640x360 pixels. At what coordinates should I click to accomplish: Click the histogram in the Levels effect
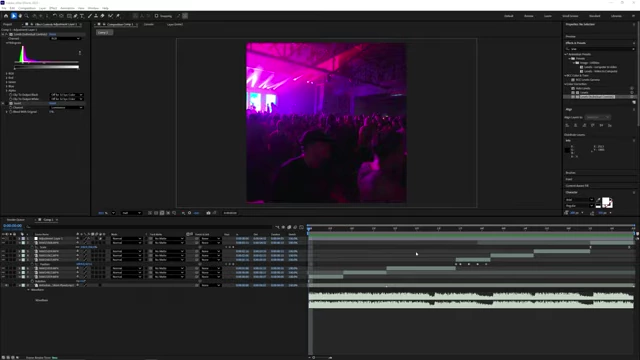pos(46,54)
